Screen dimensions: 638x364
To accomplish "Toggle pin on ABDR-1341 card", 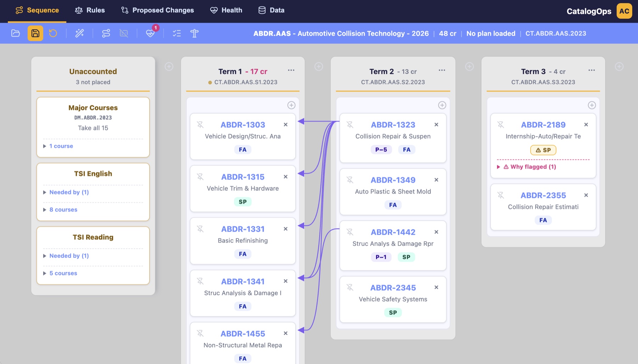I will [x=200, y=281].
